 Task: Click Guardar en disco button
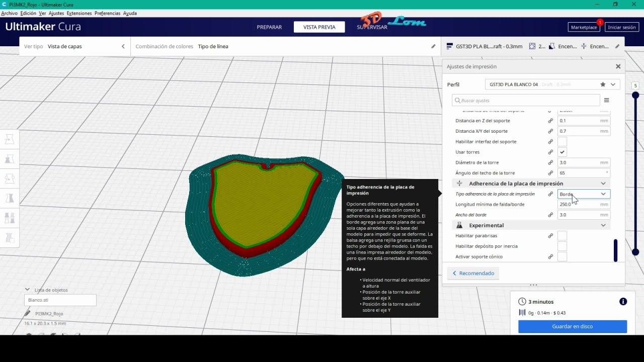[x=573, y=326]
